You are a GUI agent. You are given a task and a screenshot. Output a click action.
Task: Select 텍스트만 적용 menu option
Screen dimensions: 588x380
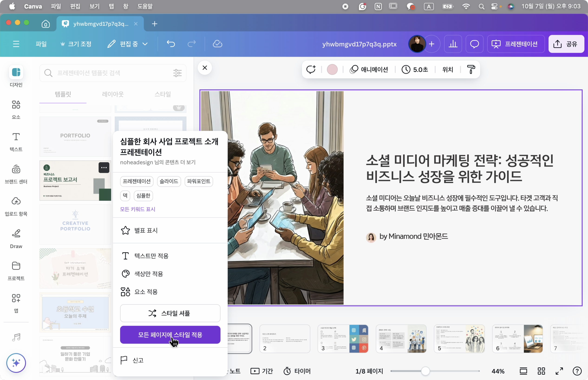point(170,256)
